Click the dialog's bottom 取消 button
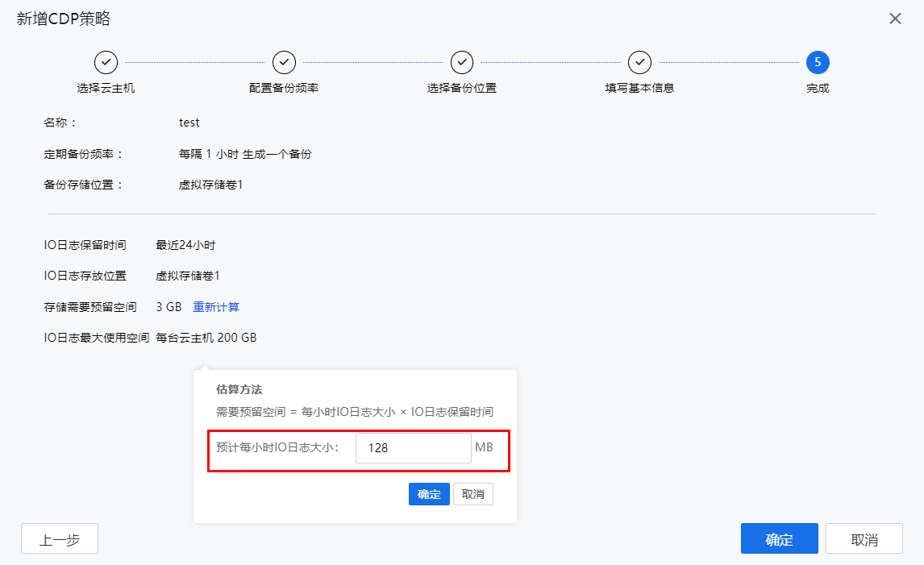 click(x=864, y=538)
